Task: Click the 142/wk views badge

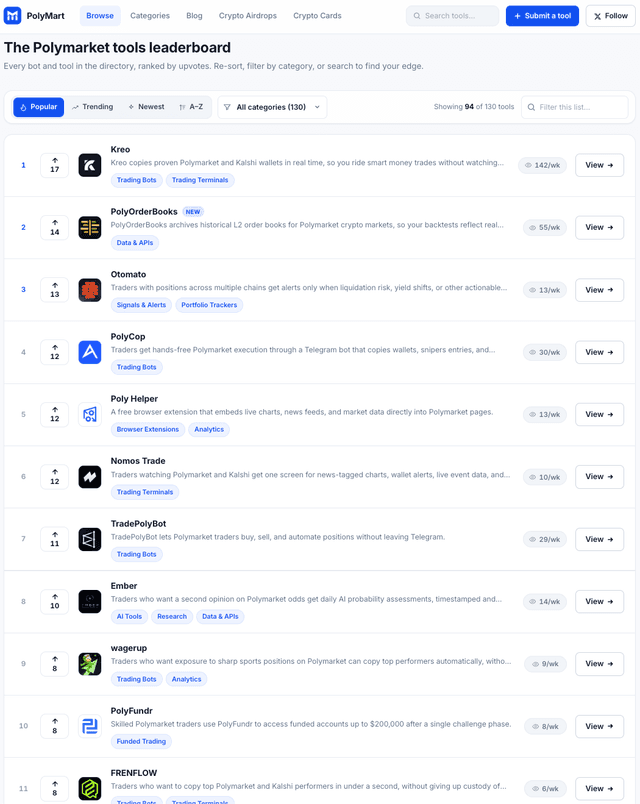Action: coord(543,165)
